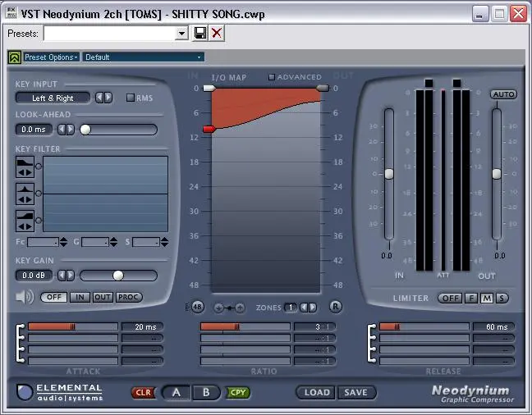
Task: Click the red threshold handle on I/O map
Action: click(x=209, y=129)
